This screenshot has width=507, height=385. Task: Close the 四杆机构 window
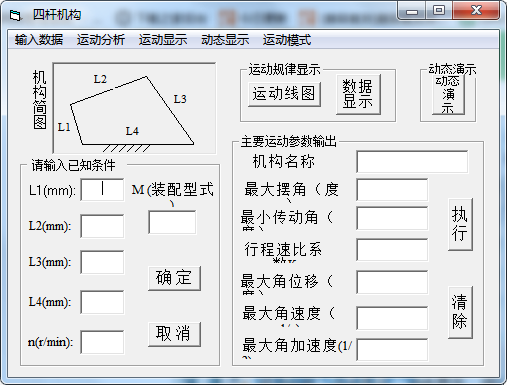tap(476, 11)
